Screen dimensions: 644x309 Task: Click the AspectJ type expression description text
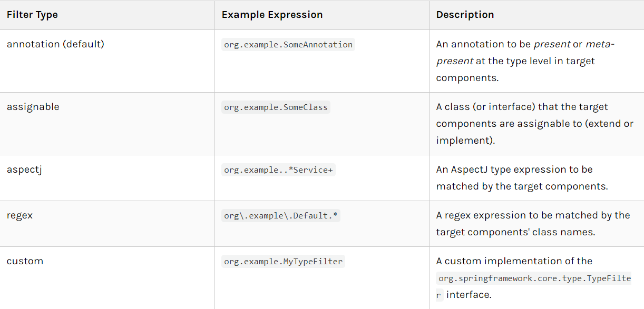522,178
